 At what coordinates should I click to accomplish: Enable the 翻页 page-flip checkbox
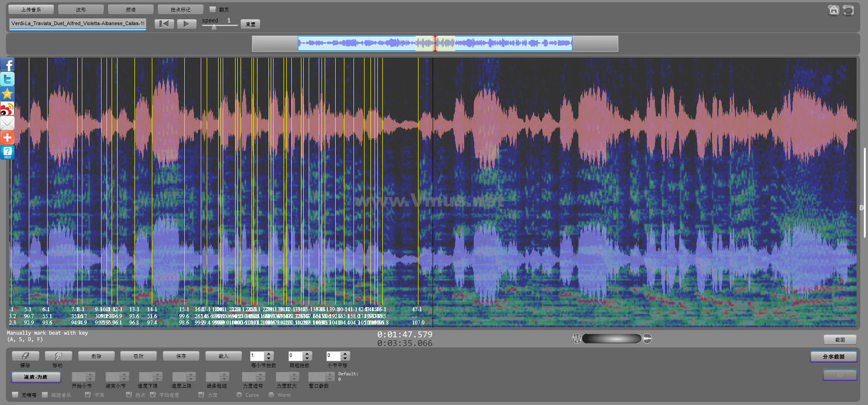tap(213, 9)
